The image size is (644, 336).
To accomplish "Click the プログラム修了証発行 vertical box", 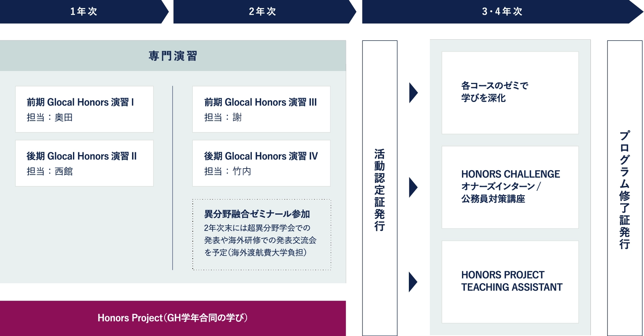I will coord(625,188).
